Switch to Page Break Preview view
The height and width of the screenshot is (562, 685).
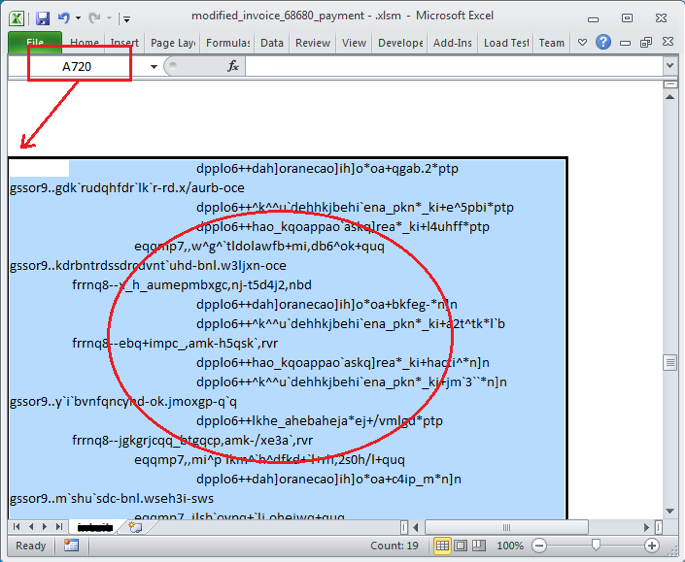click(480, 546)
